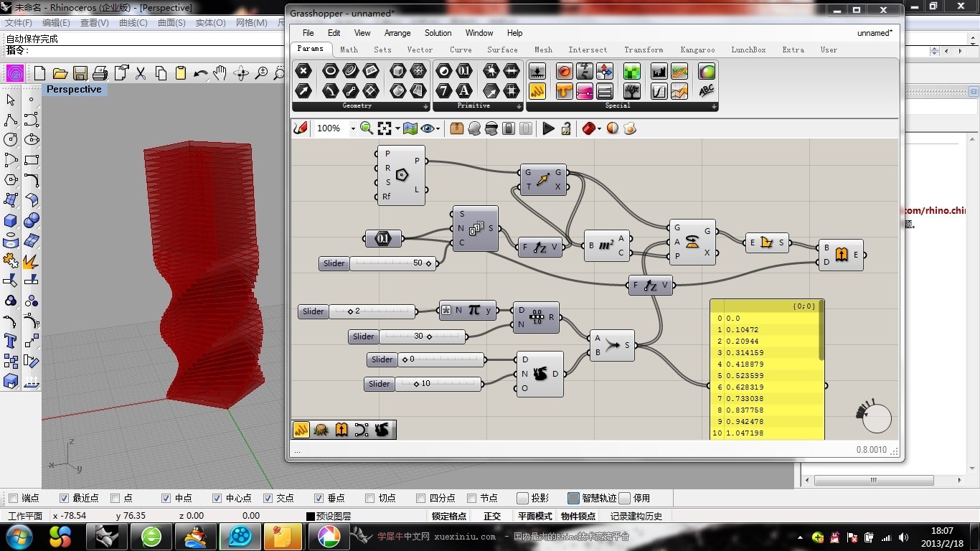Click the Squirrel icon in canvas bottom toolbar
Viewport: 980px width, 551px height.
pyautogui.click(x=382, y=430)
